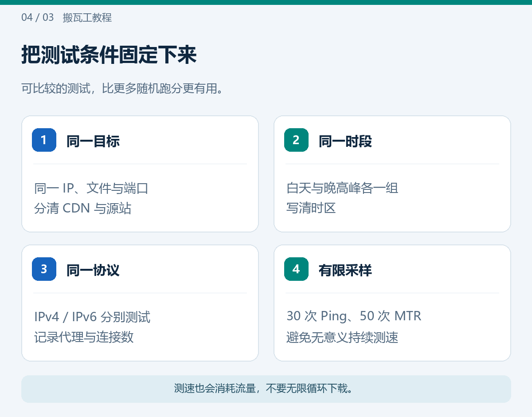Click the 搬瓦工教程 label in the header
The image size is (532, 417).
click(x=87, y=18)
